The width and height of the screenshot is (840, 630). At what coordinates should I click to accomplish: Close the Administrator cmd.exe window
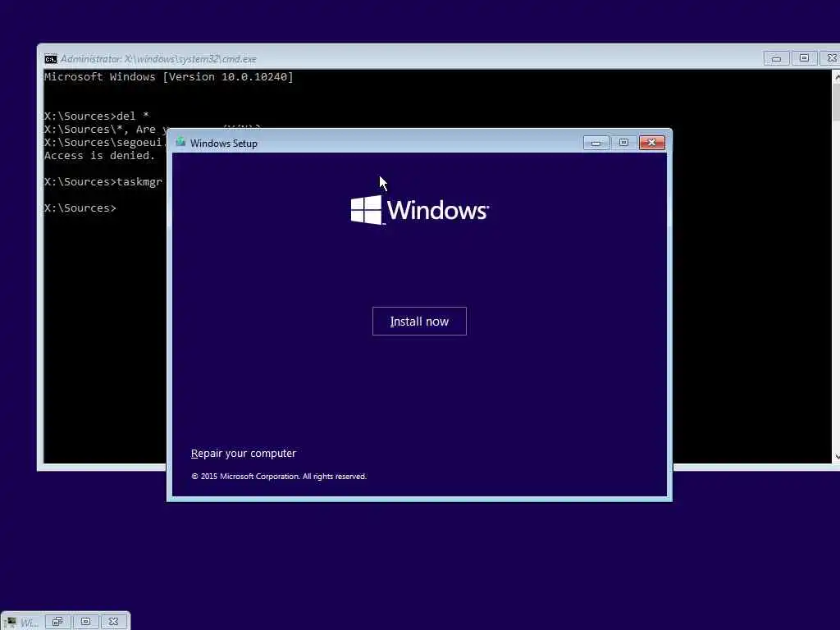832,58
